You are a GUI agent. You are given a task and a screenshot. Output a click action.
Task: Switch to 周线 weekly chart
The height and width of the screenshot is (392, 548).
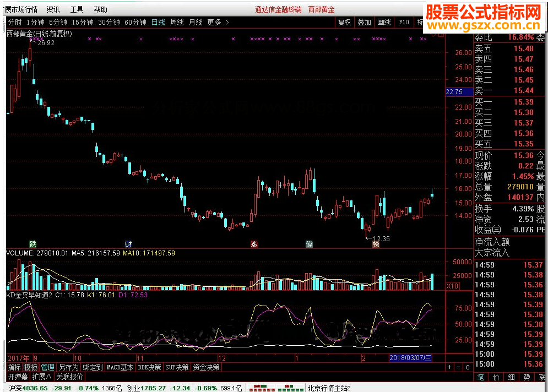(177, 23)
